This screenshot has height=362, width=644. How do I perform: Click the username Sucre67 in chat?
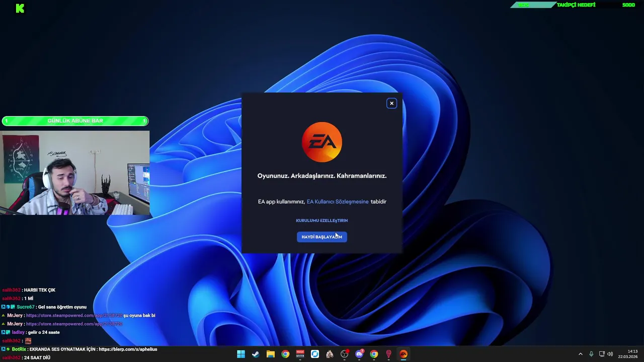(26, 307)
